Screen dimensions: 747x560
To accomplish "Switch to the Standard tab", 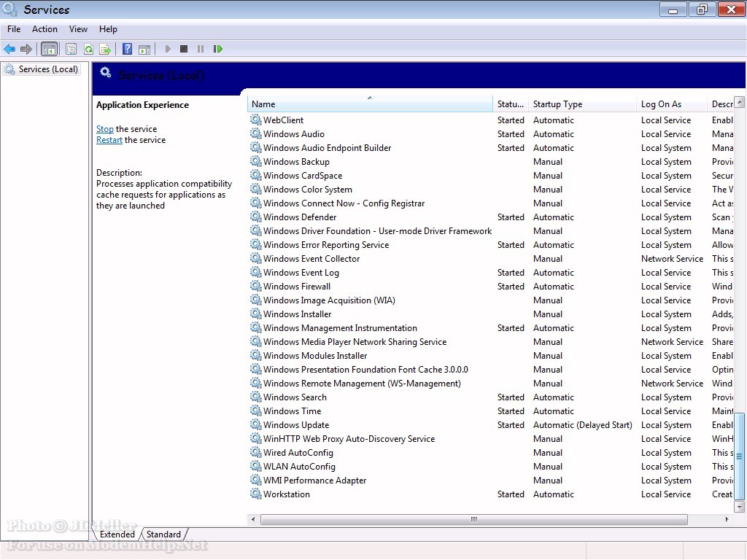I will tap(163, 534).
